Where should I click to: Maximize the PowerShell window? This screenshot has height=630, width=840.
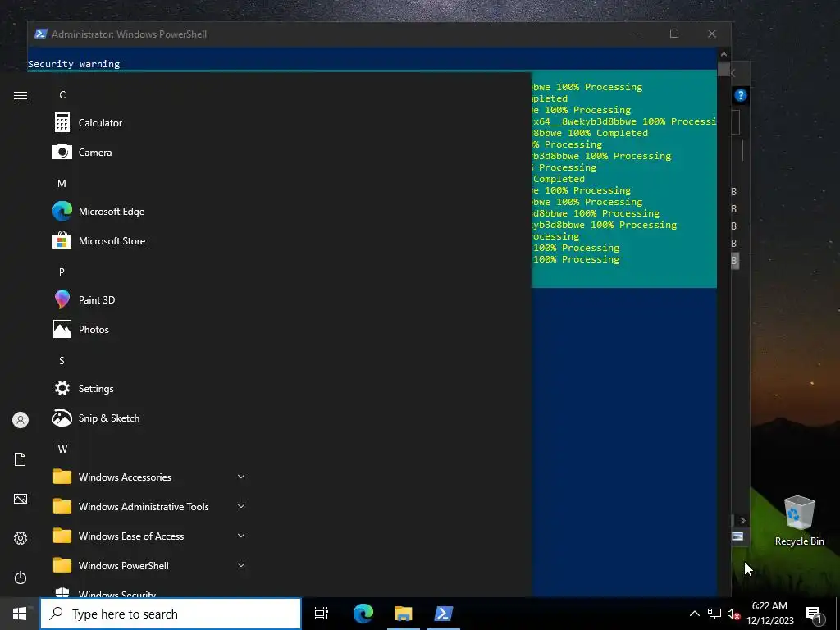click(674, 34)
